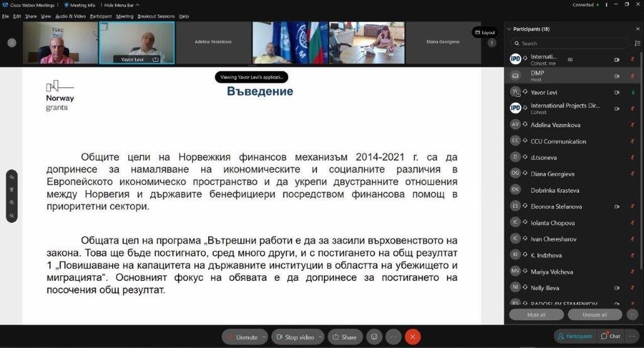Select participant Iolanta Chopova

pos(573,223)
